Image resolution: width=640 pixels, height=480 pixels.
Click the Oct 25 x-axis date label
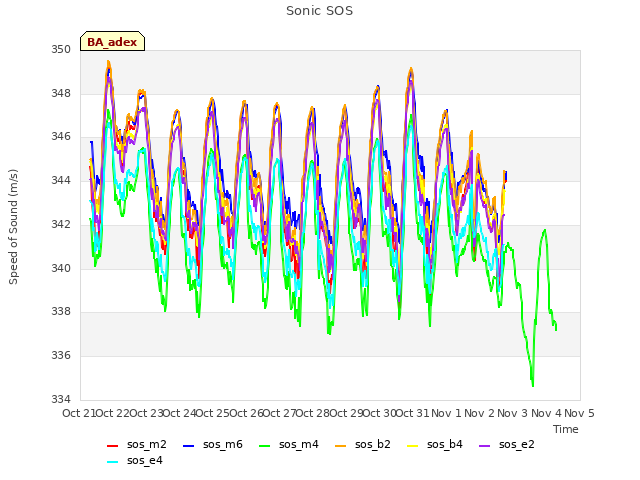coord(212,413)
